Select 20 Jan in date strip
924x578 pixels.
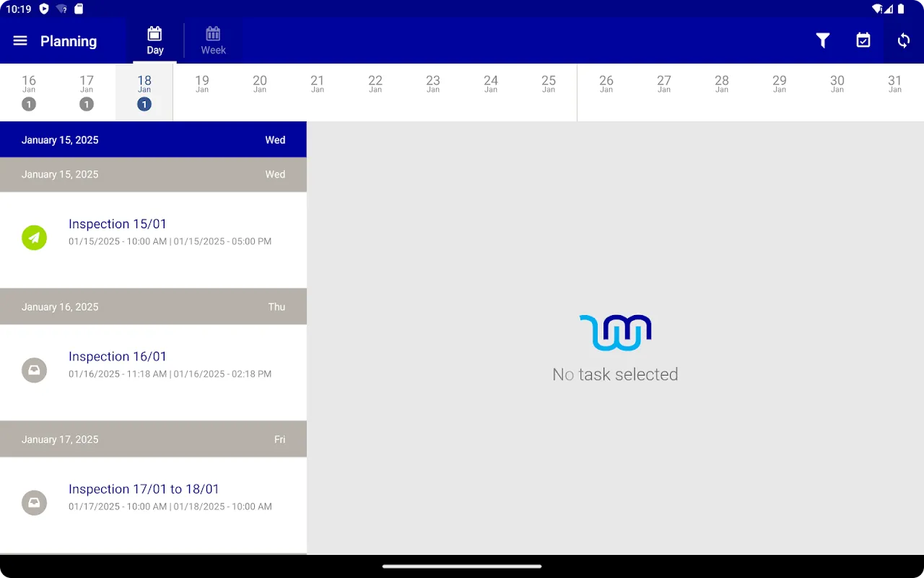[x=260, y=92]
